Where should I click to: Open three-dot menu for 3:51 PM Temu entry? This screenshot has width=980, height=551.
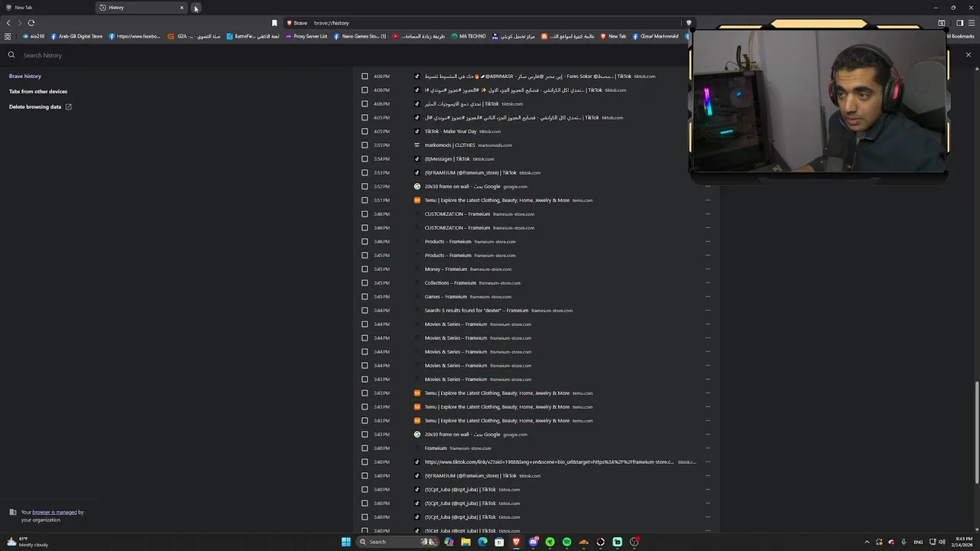coord(707,201)
